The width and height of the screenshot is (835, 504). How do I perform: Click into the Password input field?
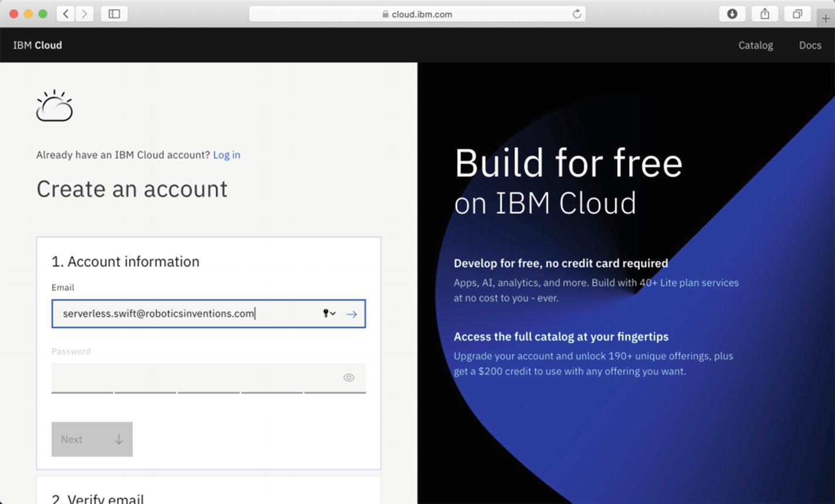209,378
